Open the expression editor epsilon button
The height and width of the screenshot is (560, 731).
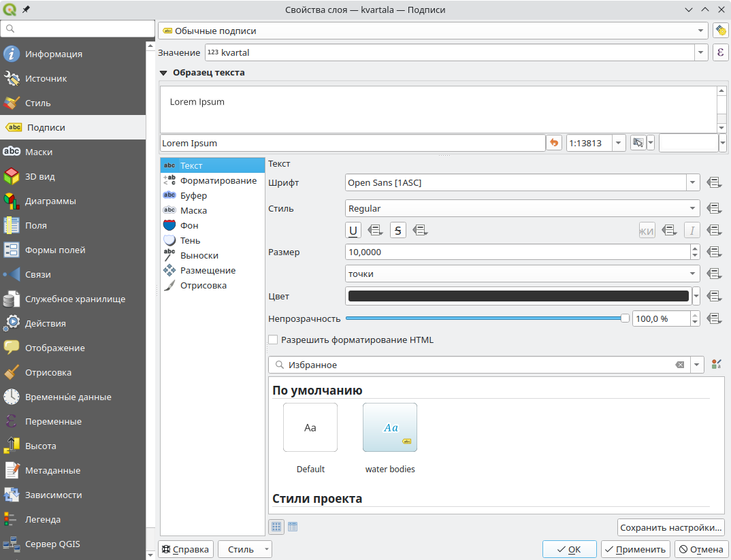pyautogui.click(x=721, y=52)
